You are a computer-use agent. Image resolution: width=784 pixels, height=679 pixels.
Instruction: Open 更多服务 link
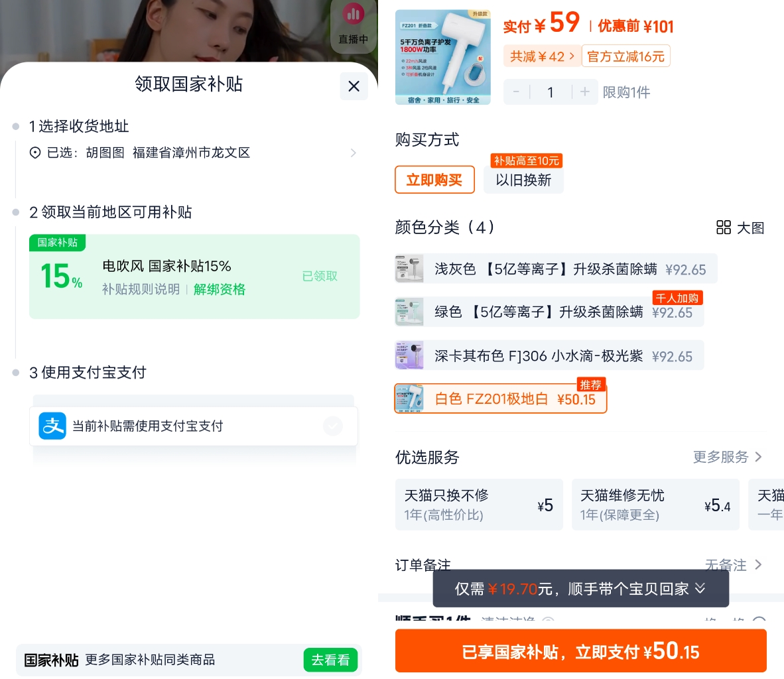tap(728, 457)
